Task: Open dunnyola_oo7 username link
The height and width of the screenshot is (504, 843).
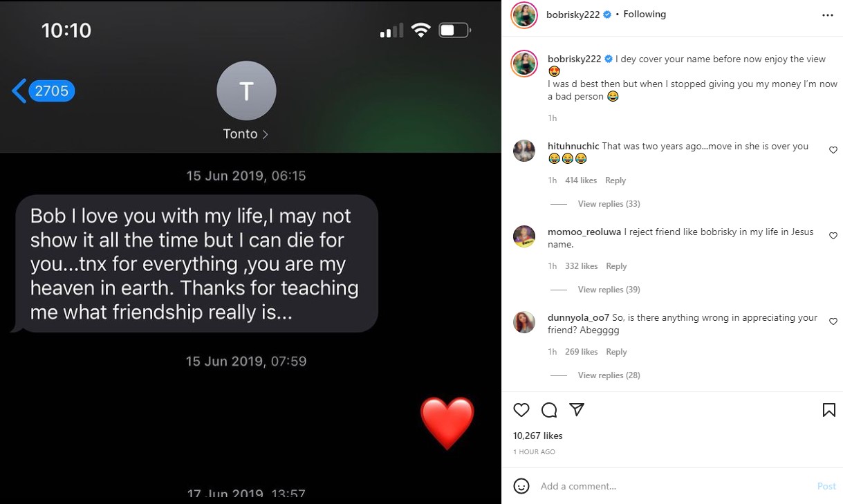Action: (578, 318)
